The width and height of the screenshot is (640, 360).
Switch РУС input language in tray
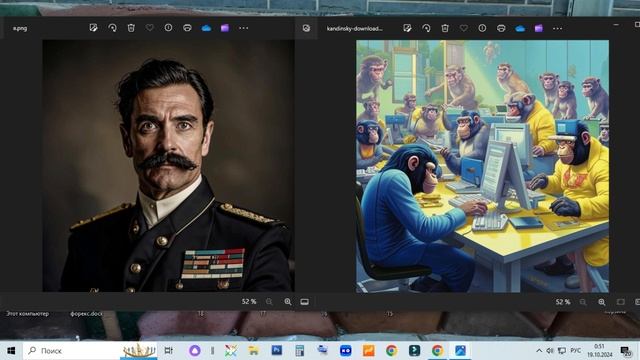[x=576, y=351]
